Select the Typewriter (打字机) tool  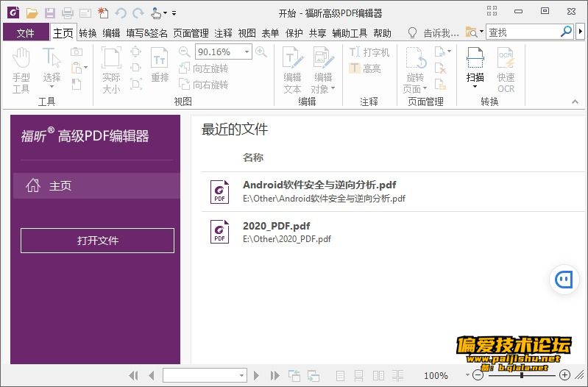point(369,52)
